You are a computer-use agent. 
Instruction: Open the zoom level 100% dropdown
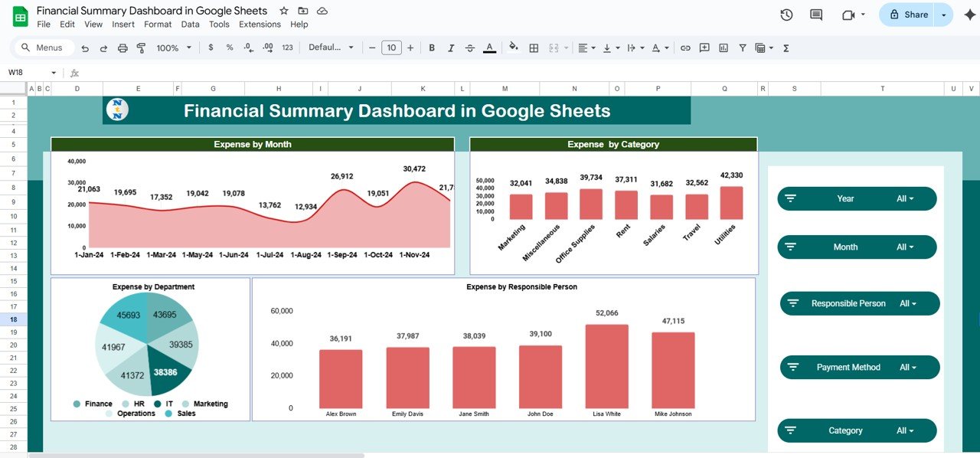(x=173, y=47)
